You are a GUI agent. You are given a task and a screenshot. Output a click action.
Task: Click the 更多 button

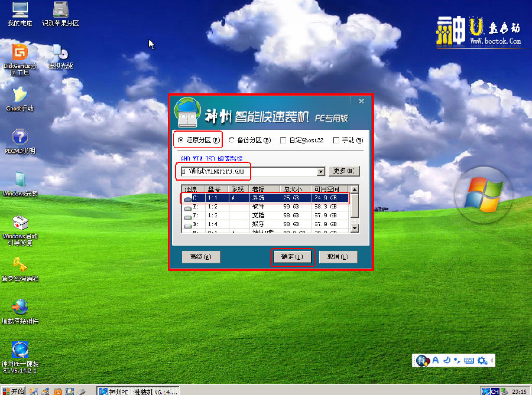click(343, 171)
